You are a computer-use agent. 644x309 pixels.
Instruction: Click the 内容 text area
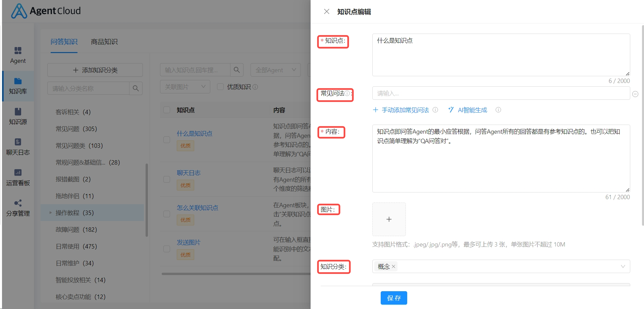click(501, 159)
